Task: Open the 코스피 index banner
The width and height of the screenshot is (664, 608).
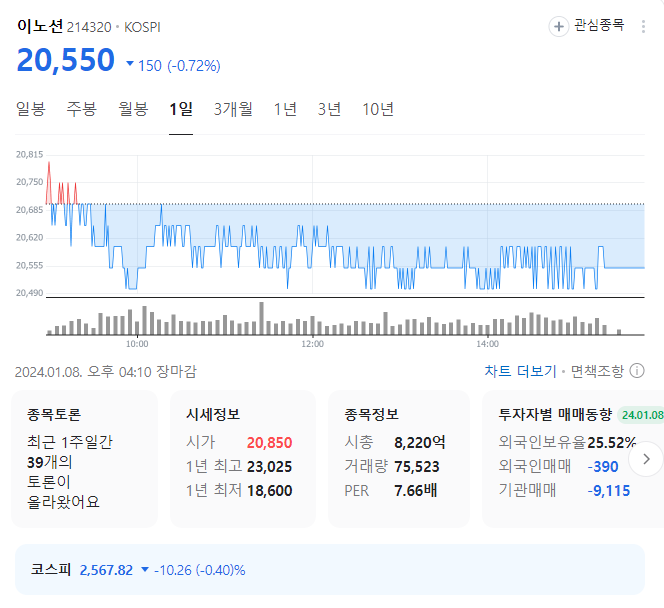Action: click(330, 569)
